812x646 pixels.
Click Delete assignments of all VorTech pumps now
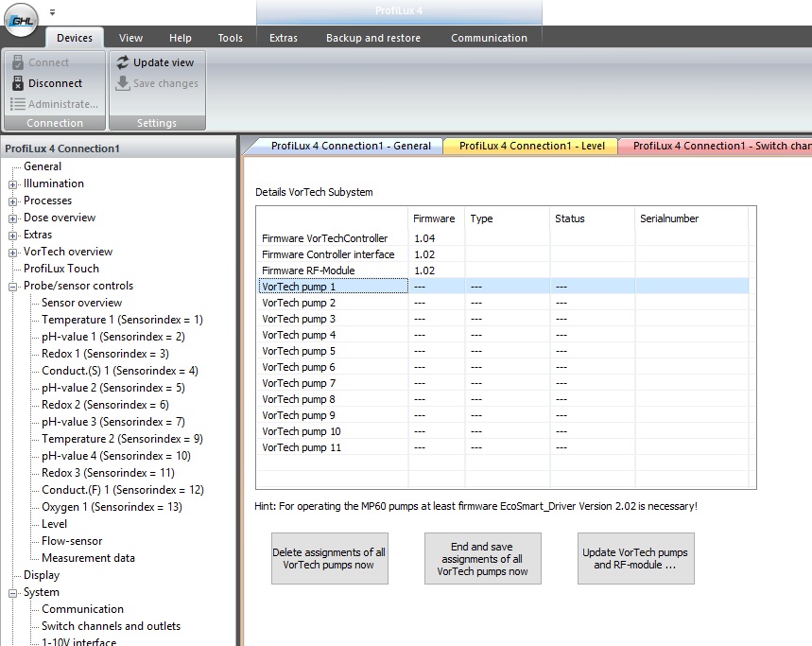(329, 558)
